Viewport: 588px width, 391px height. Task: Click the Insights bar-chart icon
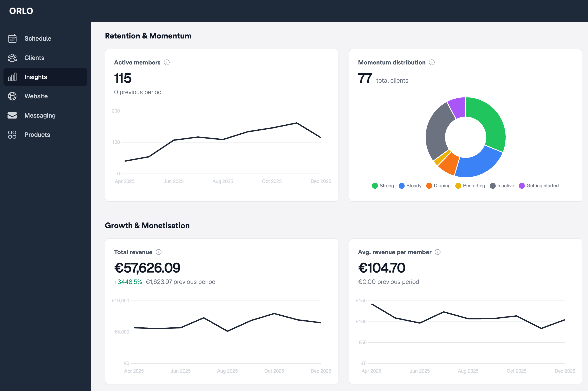point(12,77)
